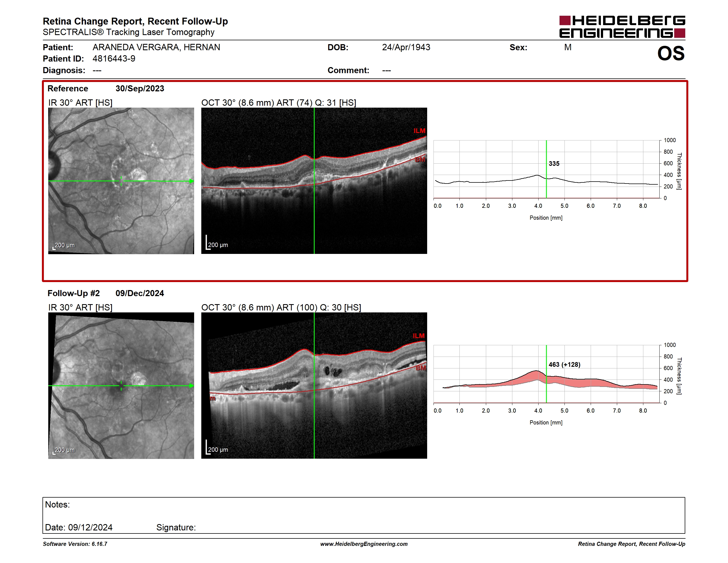Click Software Version: 6.16.7 text
This screenshot has width=728, height=563.
click(x=75, y=544)
